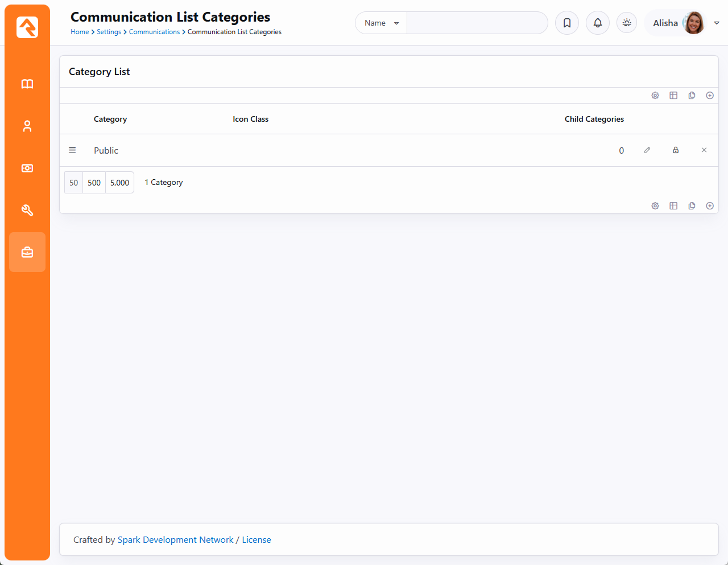
Task: Toggle the light/dark theme button
Action: [x=627, y=23]
